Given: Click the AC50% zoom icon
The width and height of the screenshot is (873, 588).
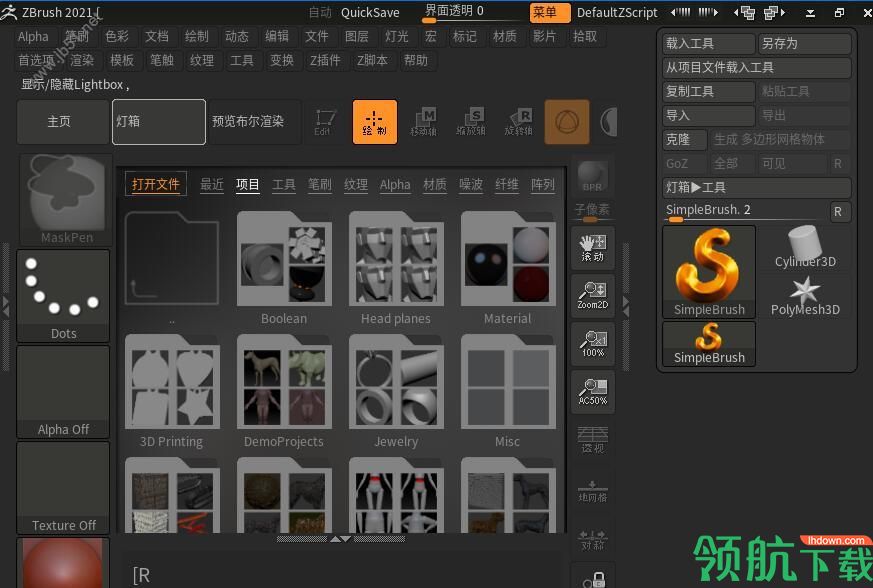Looking at the screenshot, I should point(592,391).
